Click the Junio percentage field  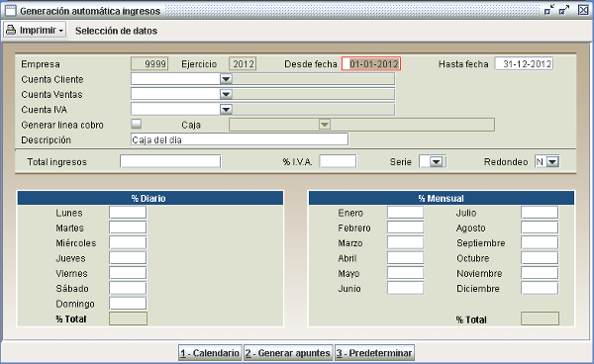coord(405,288)
